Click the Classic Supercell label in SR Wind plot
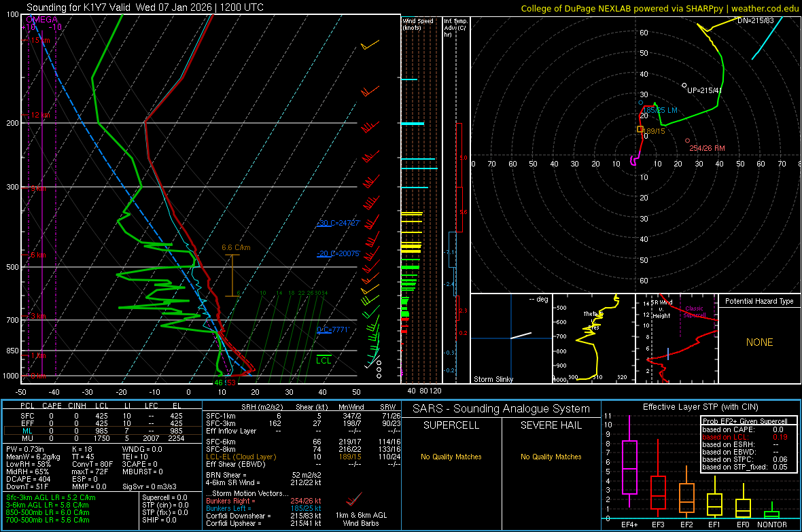The image size is (802, 532). (x=694, y=312)
